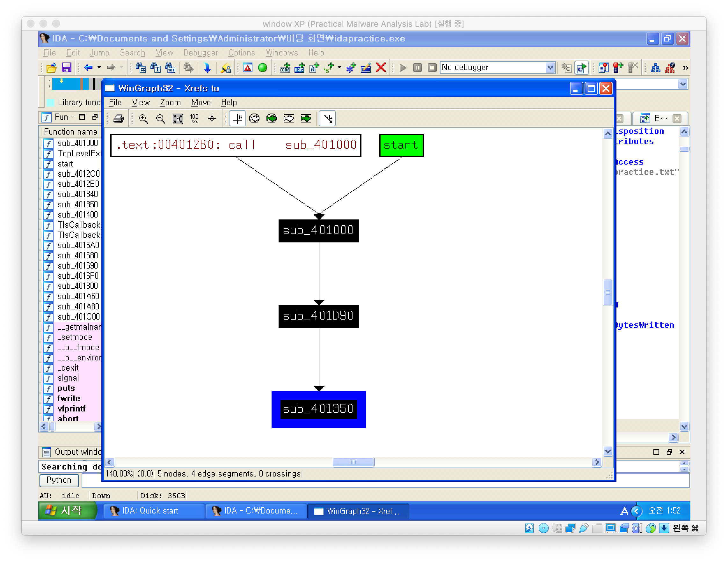This screenshot has height=562, width=728.
Task: Click the sub_401000 black graph node
Action: pos(319,231)
